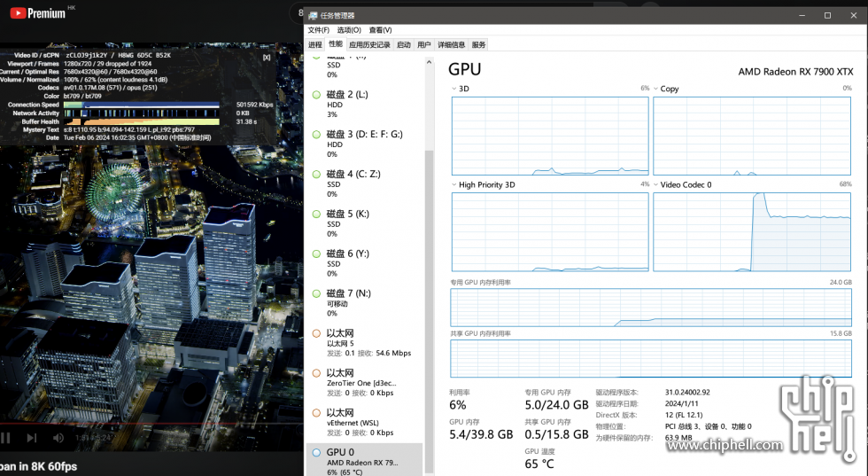Skip to next YouTube video
868x476 pixels.
point(32,438)
